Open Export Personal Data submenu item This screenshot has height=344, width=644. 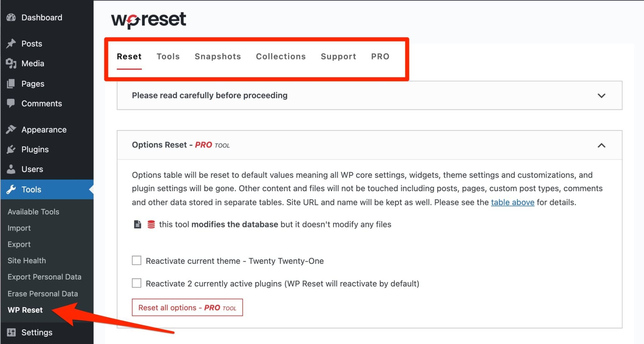pos(44,277)
